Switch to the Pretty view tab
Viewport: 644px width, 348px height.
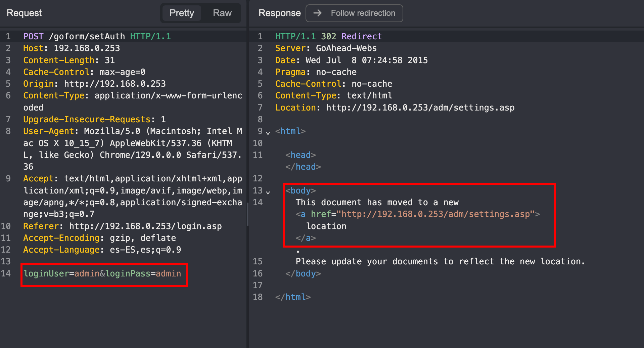point(181,13)
